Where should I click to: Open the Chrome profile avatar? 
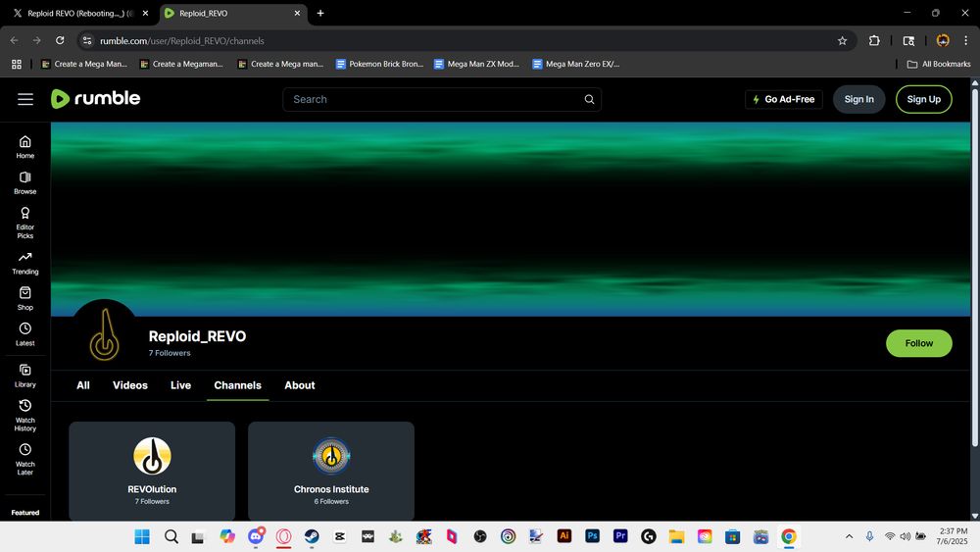(x=943, y=40)
